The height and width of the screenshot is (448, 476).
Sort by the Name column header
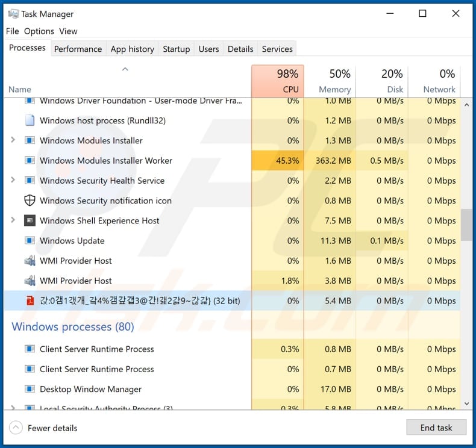pos(20,90)
